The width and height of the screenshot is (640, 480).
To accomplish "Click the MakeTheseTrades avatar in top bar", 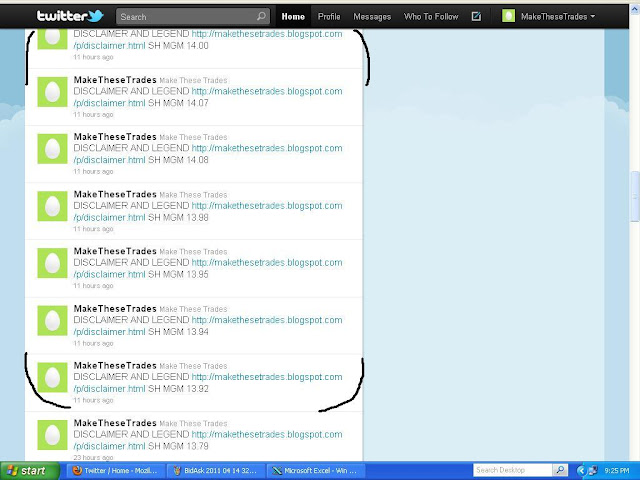I will [508, 16].
